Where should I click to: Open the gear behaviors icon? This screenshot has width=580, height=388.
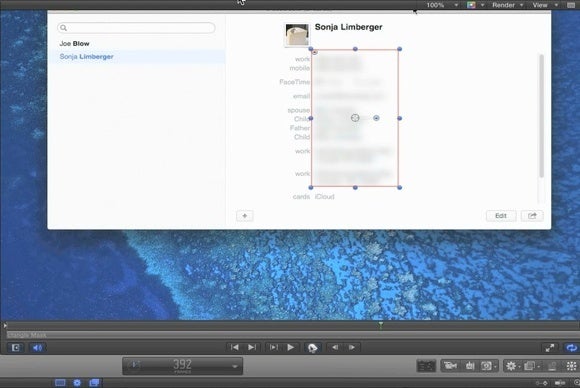(x=511, y=366)
